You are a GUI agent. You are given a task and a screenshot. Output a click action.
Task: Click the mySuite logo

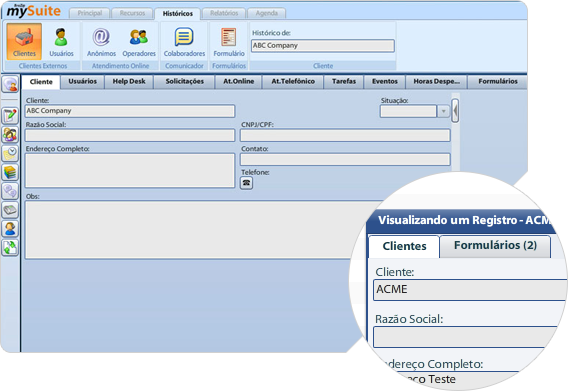pos(34,11)
